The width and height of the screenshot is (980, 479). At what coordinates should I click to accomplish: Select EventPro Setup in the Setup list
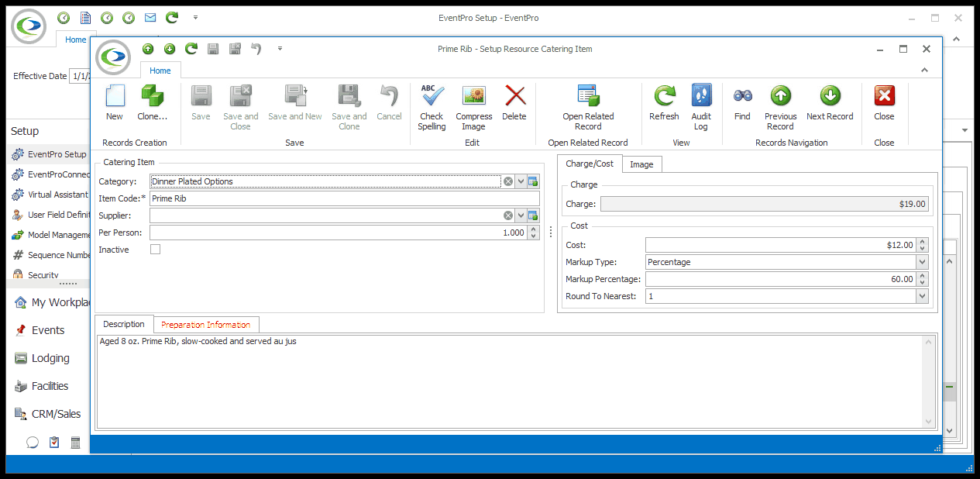click(x=50, y=154)
